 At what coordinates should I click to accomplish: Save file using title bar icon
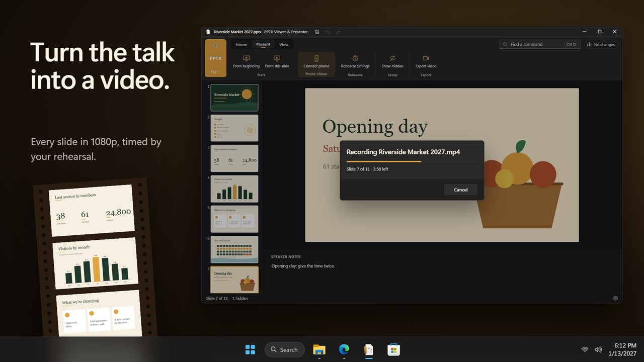[317, 32]
